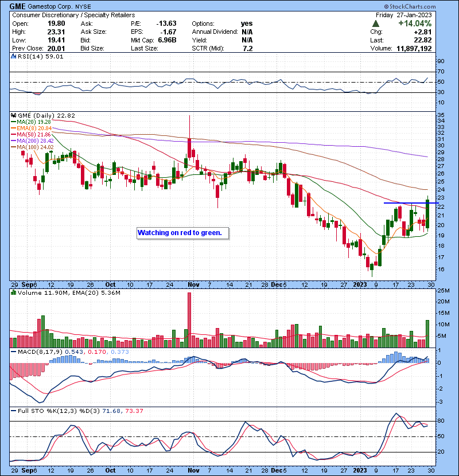This screenshot has width=459, height=476.
Task: Click the Options value yes
Action: tap(247, 24)
